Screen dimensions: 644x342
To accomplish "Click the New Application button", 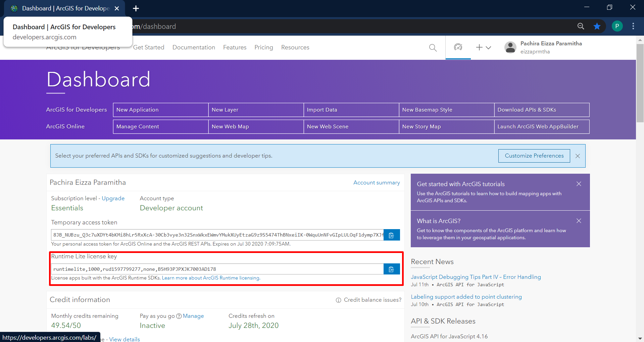I will click(161, 110).
